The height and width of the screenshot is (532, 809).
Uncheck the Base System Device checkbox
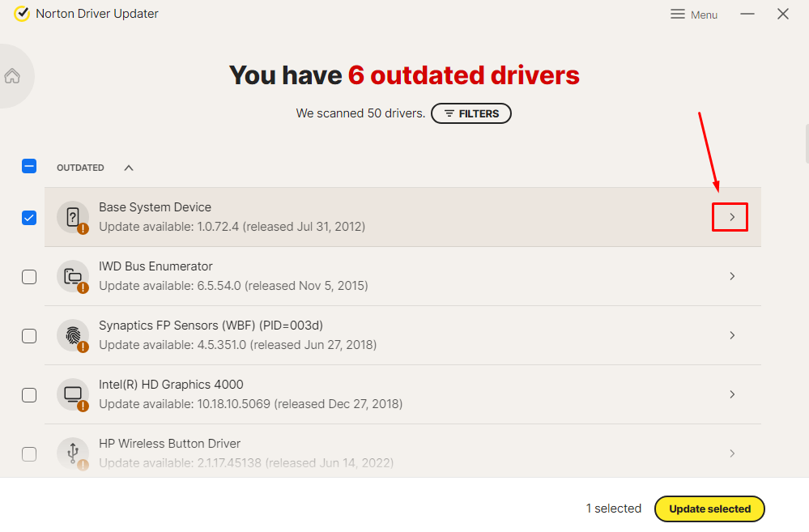coord(29,218)
